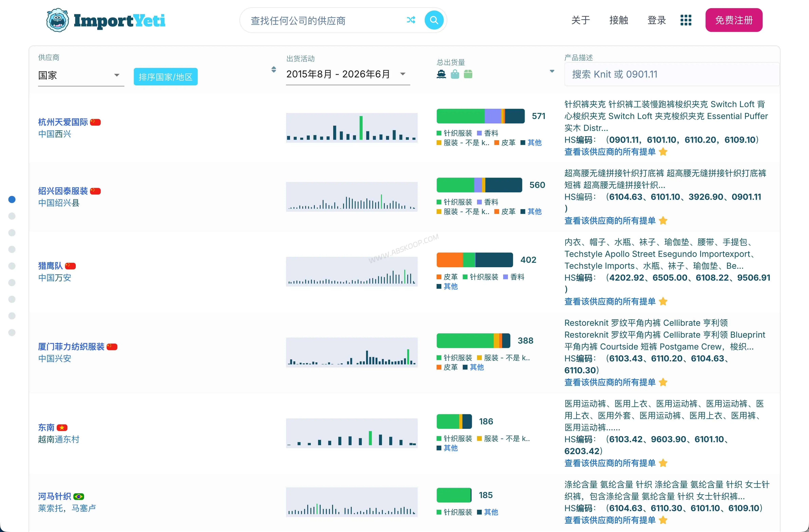The image size is (809, 532).
Task: Click the star icon in 杭州天爱国际 row
Action: tap(663, 152)
